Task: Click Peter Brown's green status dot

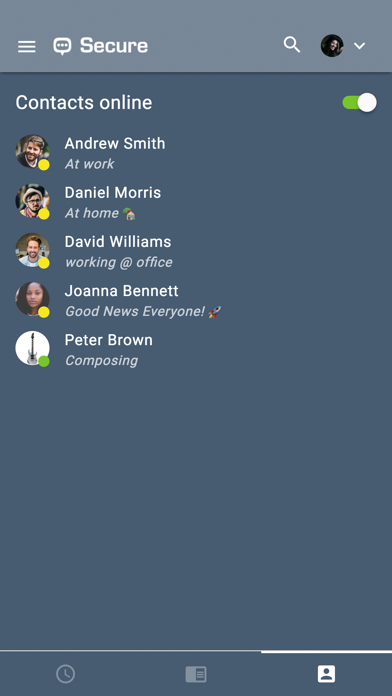Action: pyautogui.click(x=44, y=361)
